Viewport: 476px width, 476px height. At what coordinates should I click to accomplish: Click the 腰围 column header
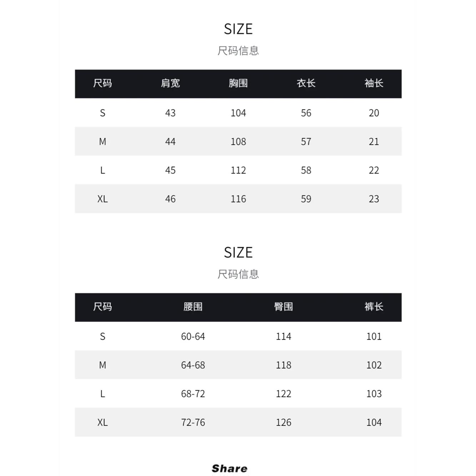[193, 307]
